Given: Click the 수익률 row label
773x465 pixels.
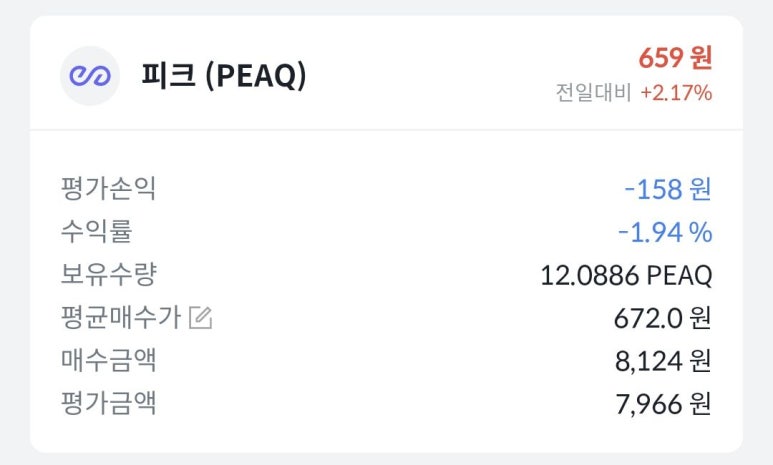Looking at the screenshot, I should click(96, 232).
